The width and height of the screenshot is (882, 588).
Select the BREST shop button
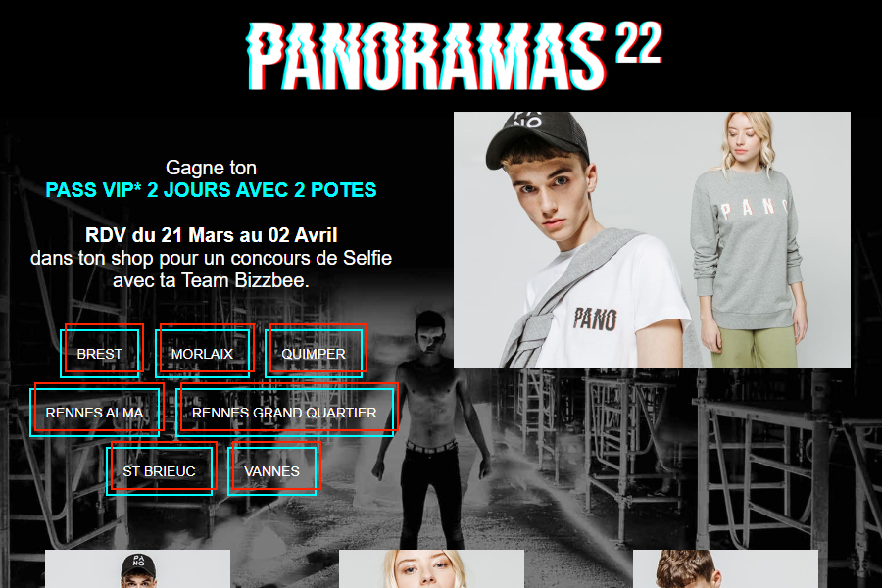pyautogui.click(x=101, y=351)
